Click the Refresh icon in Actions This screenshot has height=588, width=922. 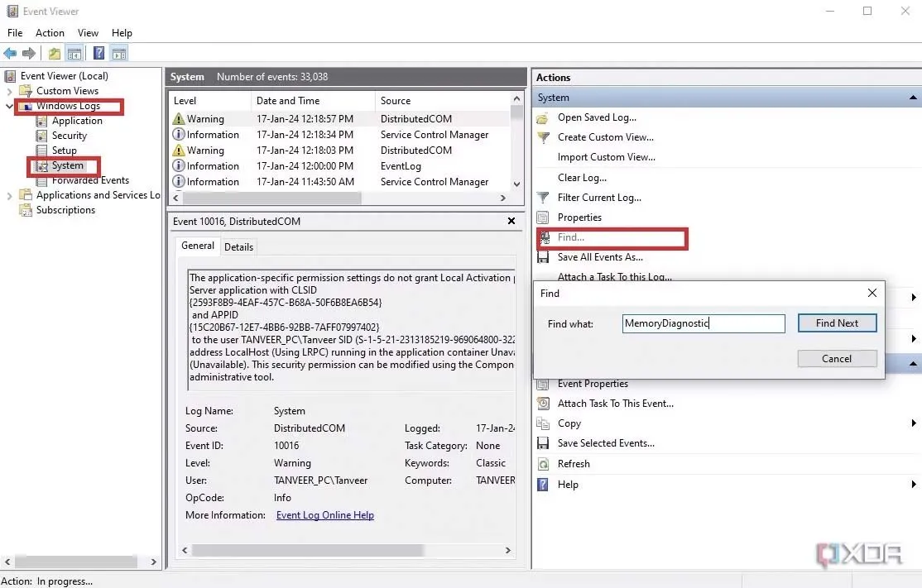[x=543, y=464]
